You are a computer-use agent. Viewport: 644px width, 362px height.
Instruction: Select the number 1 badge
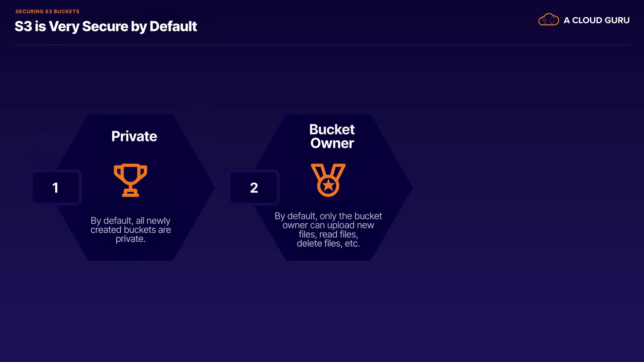pyautogui.click(x=56, y=188)
